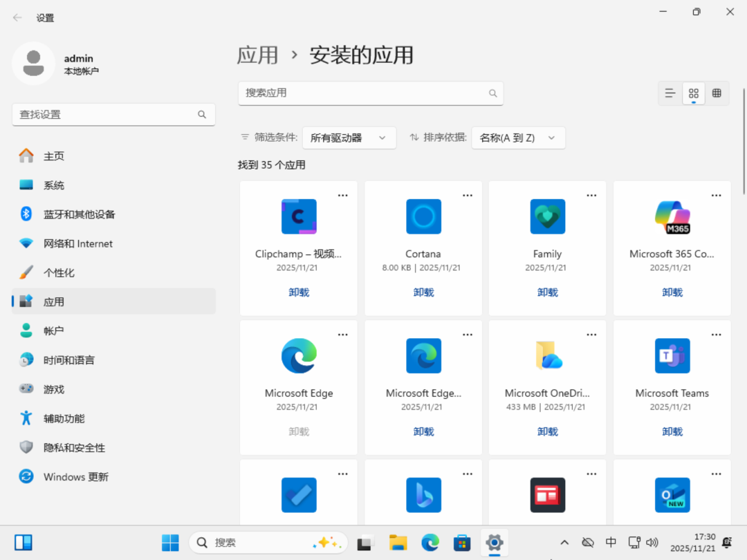Click the volume tray icon
Screen dimensions: 747x560
point(652,543)
